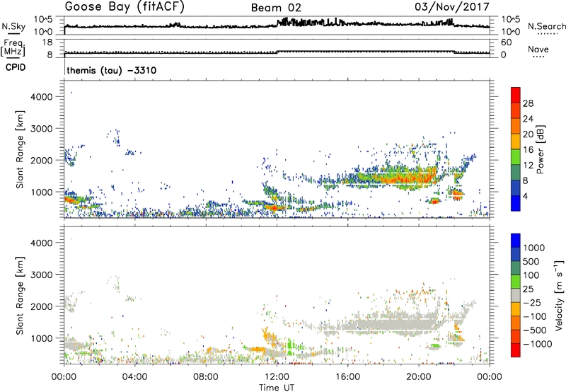Click the gray band of the Velocity color bar
566x392 pixels.
[x=516, y=296]
